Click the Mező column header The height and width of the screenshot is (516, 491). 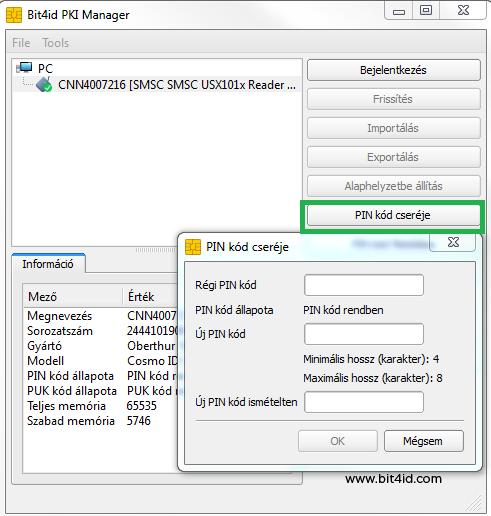(73, 296)
